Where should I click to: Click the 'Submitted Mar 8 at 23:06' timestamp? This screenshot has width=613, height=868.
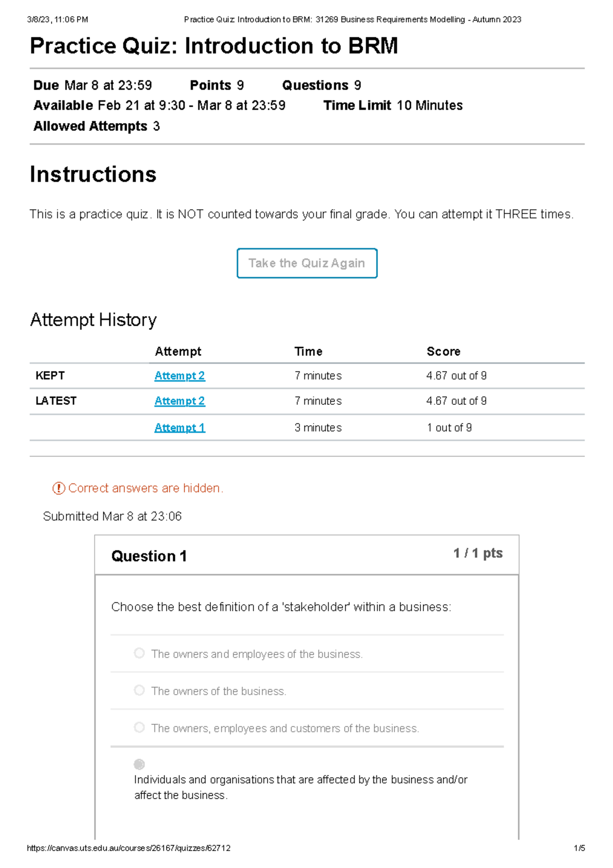click(x=112, y=516)
